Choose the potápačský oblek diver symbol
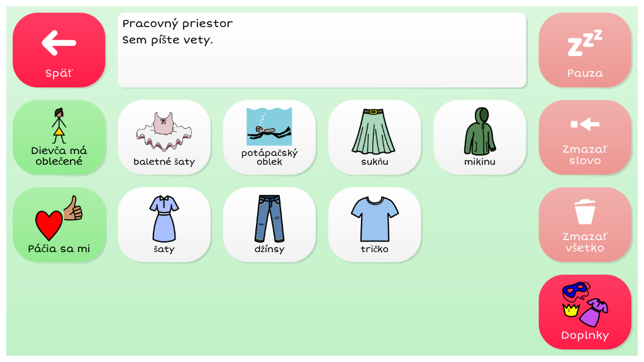This screenshot has height=362, width=644. pyautogui.click(x=269, y=137)
